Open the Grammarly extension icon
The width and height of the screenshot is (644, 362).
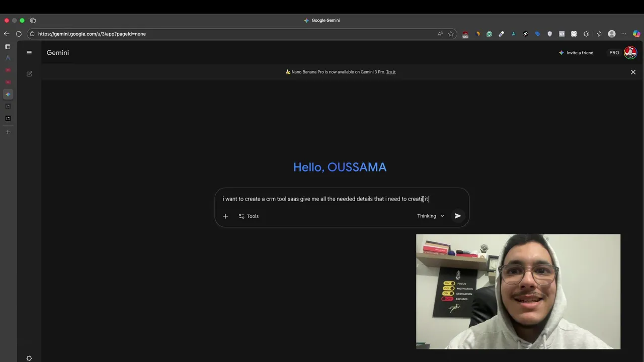coord(489,34)
